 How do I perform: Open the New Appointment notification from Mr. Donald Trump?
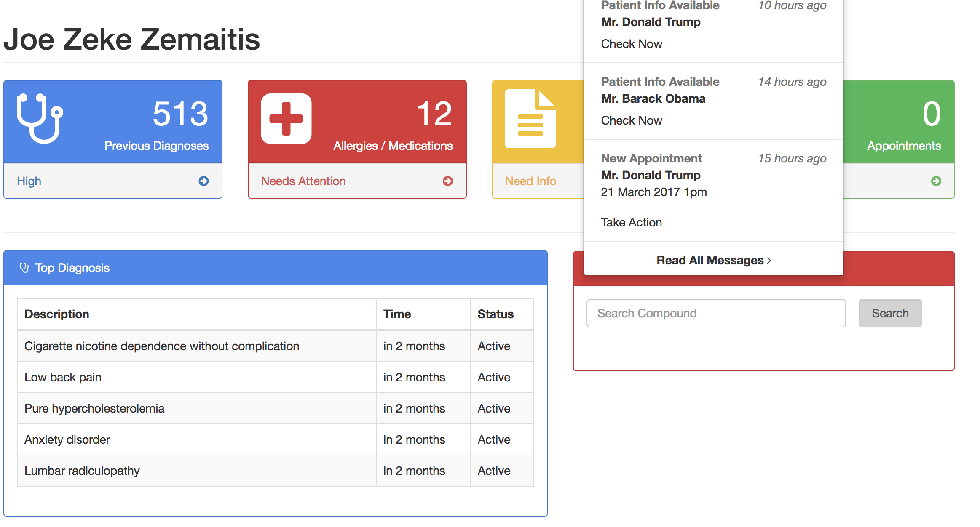coord(651,159)
